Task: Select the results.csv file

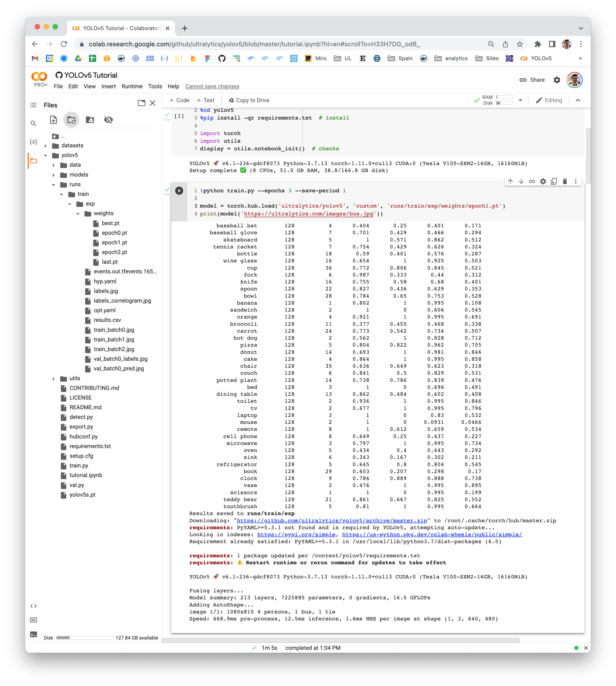Action: click(107, 320)
